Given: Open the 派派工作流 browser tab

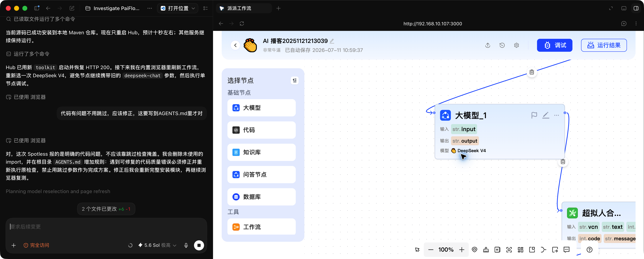Looking at the screenshot, I should pyautogui.click(x=244, y=8).
